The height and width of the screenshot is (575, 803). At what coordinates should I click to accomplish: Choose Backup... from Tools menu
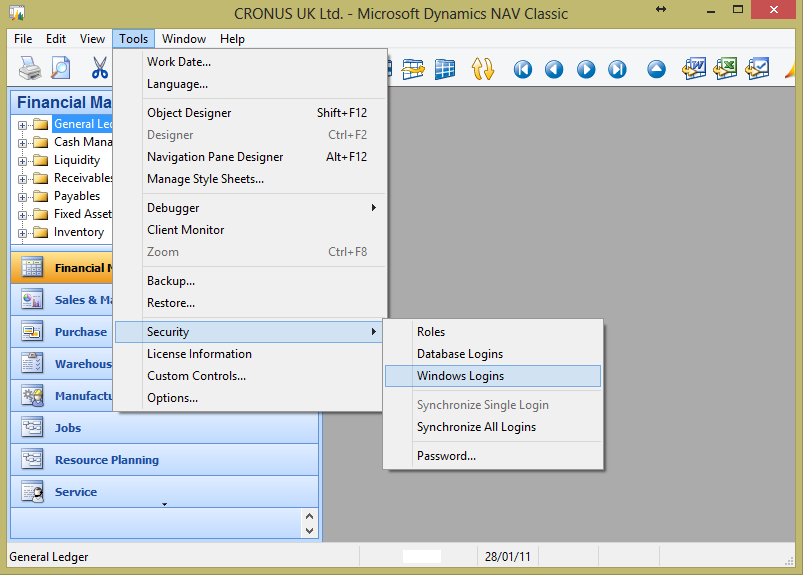(x=250, y=281)
